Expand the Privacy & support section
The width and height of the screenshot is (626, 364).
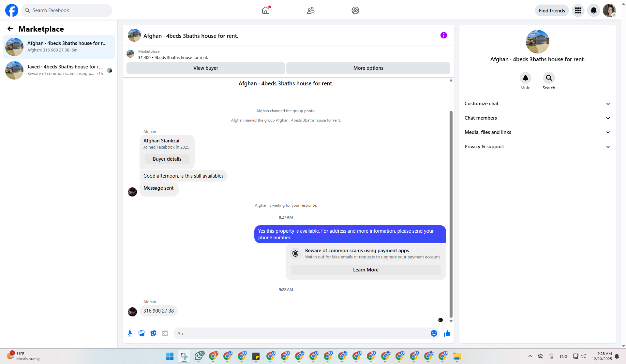[x=538, y=147]
